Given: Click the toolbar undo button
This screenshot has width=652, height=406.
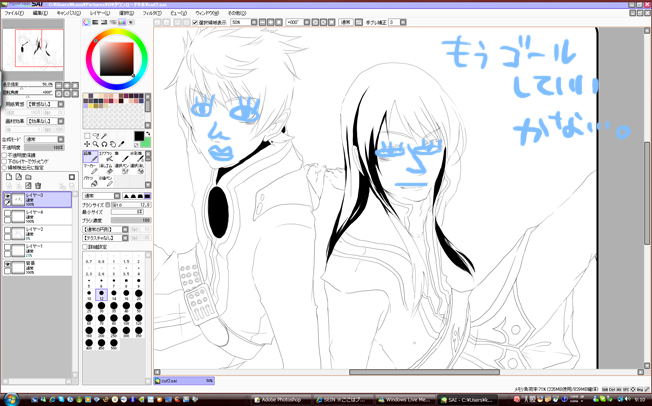Looking at the screenshot, I should 158,22.
